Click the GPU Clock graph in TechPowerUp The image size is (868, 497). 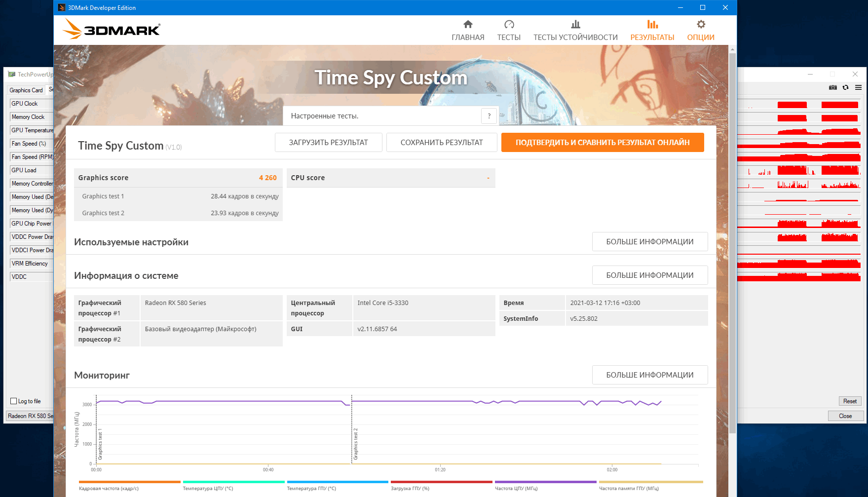coord(799,105)
